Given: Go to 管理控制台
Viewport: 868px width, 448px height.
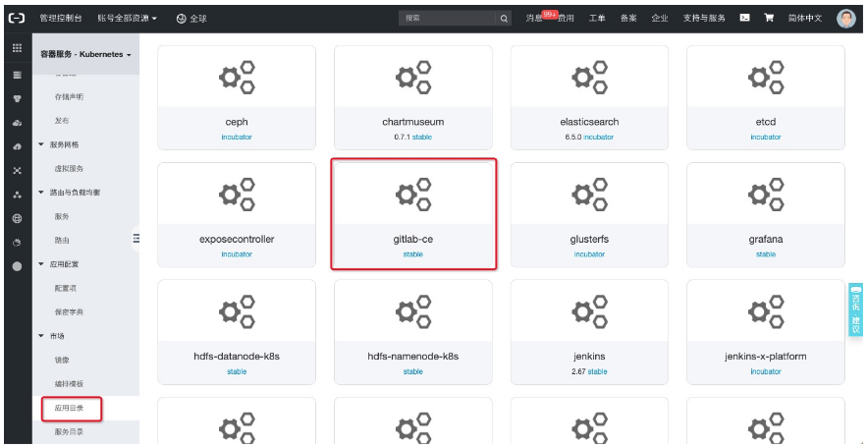Looking at the screenshot, I should click(61, 19).
